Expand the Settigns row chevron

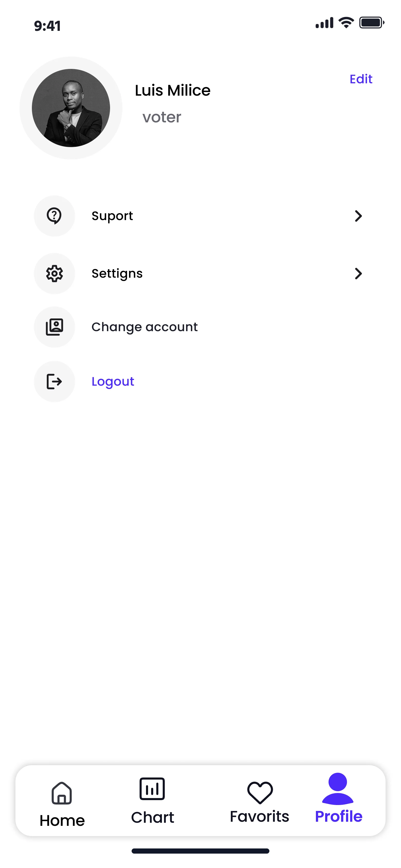click(358, 273)
